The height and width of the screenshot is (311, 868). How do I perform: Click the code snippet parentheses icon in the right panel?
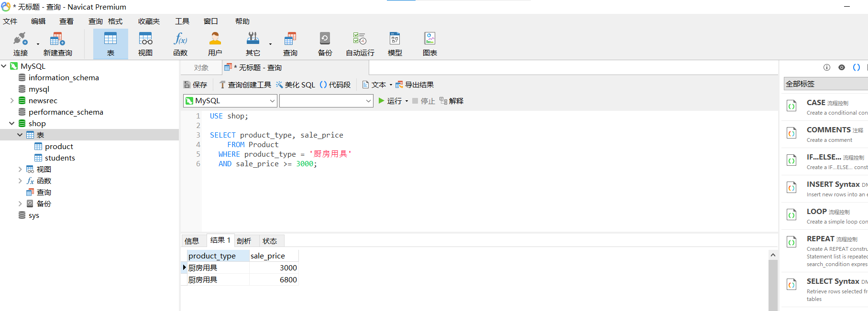pyautogui.click(x=857, y=67)
